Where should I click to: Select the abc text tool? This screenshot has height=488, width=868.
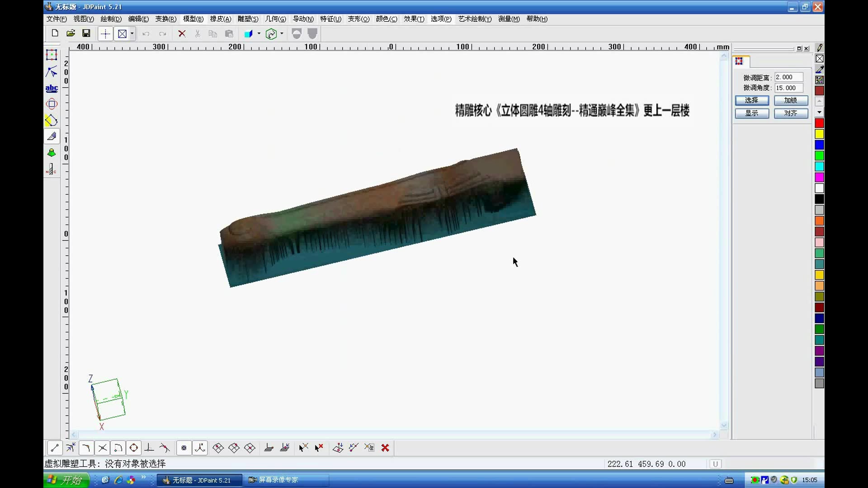tap(52, 89)
